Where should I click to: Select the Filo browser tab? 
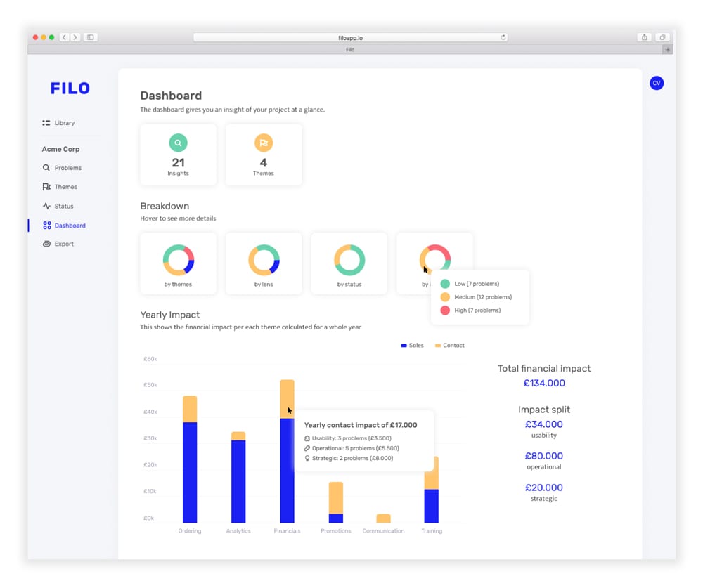tap(349, 50)
